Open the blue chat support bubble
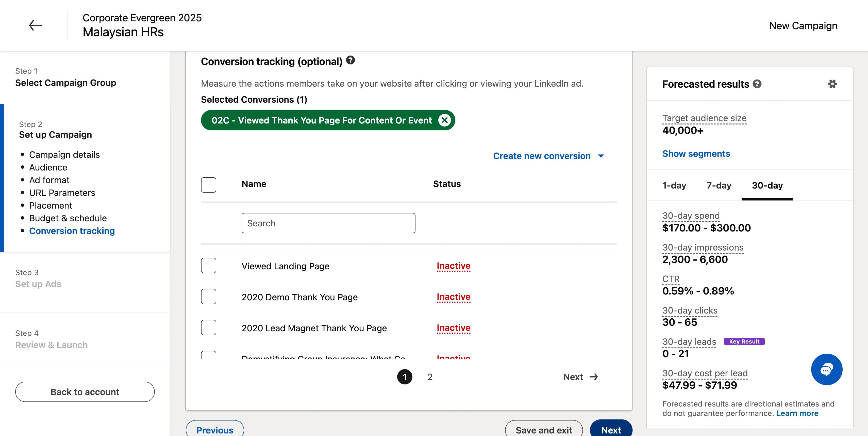This screenshot has height=436, width=868. pos(827,370)
